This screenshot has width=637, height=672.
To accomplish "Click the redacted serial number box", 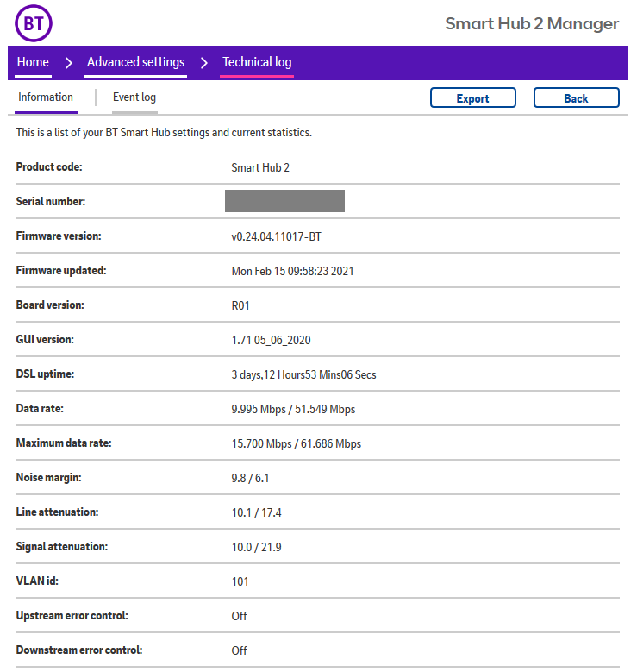I will 284,201.
